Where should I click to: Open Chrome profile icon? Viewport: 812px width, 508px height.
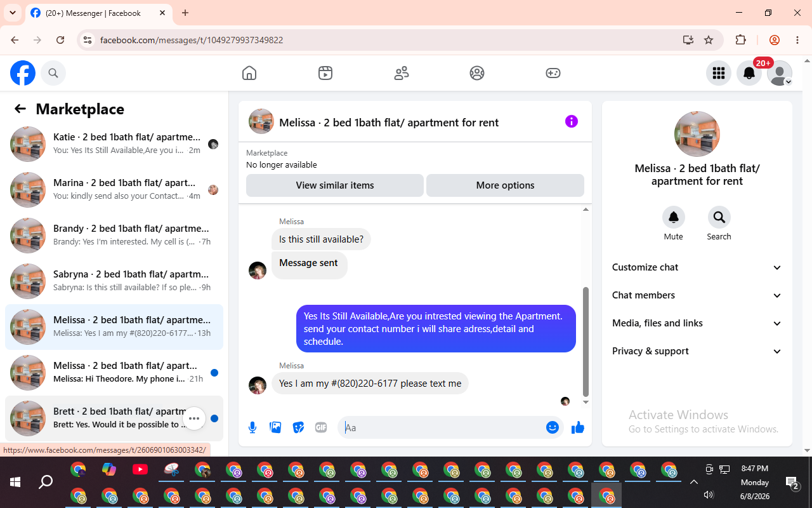pos(775,40)
